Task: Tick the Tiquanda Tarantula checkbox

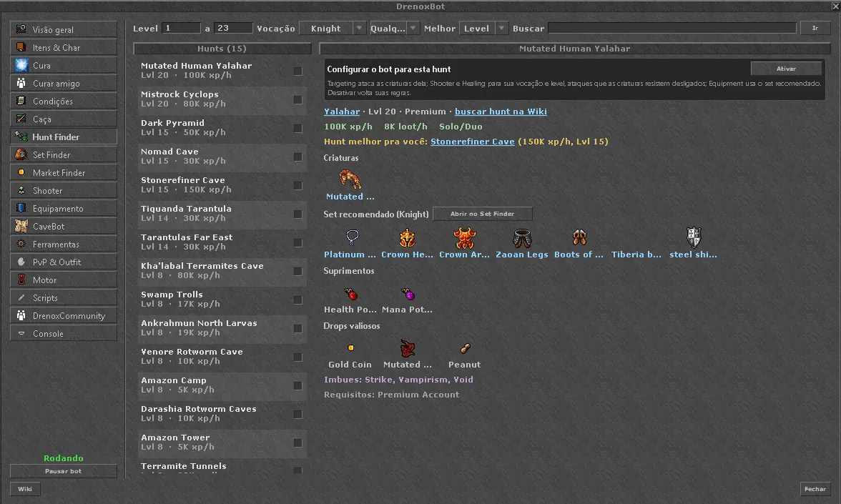Action: (297, 214)
